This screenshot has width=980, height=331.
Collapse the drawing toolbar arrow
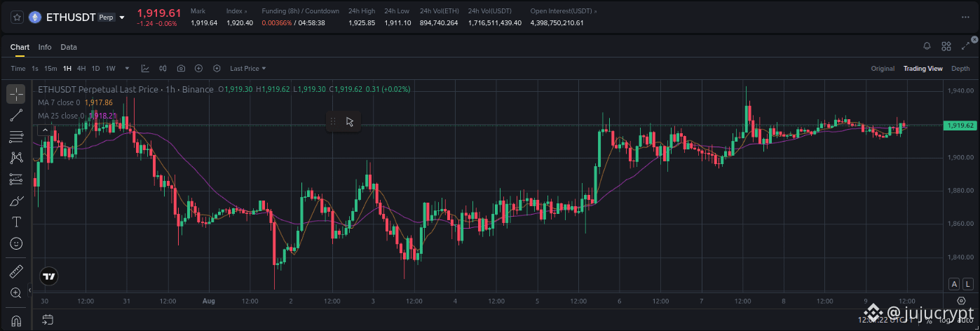pyautogui.click(x=29, y=290)
